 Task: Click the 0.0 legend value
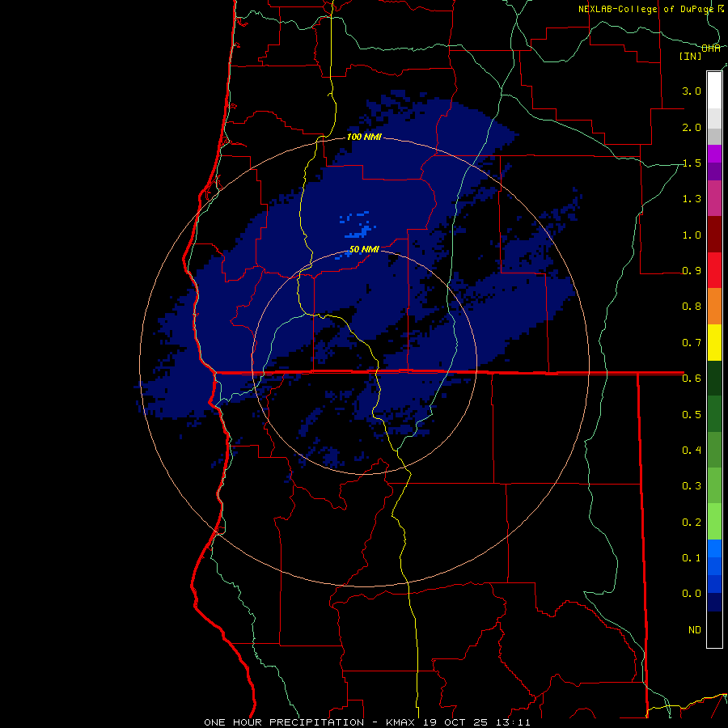tap(692, 594)
